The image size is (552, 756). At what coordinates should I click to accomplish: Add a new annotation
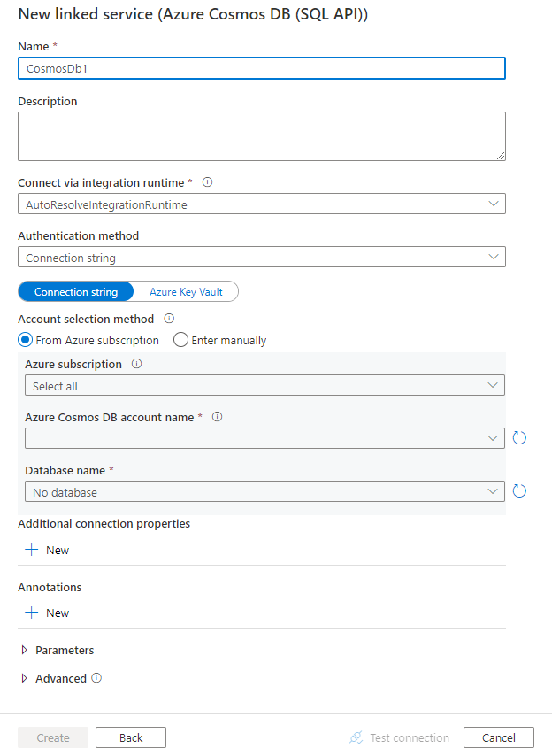pyautogui.click(x=48, y=613)
